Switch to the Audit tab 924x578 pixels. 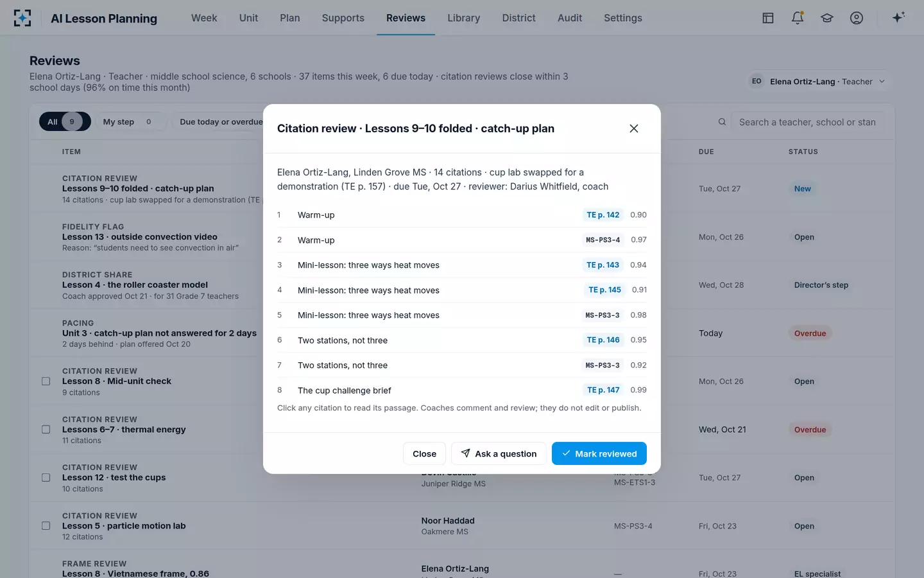coord(570,18)
